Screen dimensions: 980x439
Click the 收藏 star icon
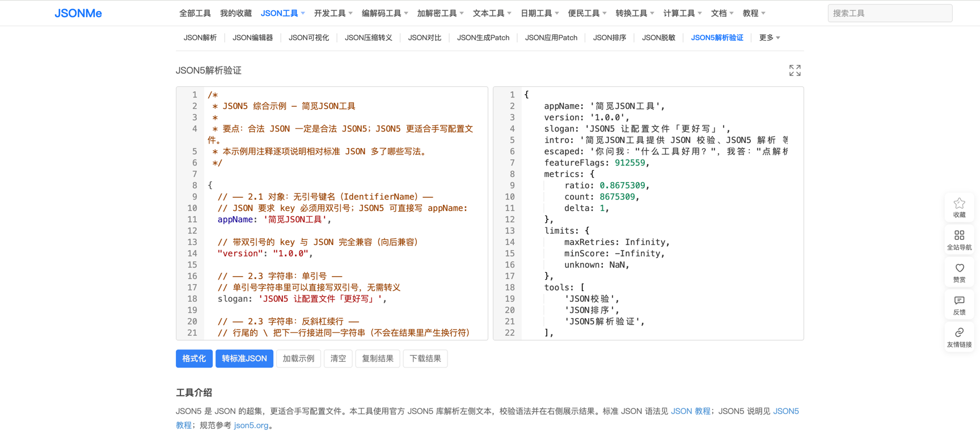(x=959, y=208)
